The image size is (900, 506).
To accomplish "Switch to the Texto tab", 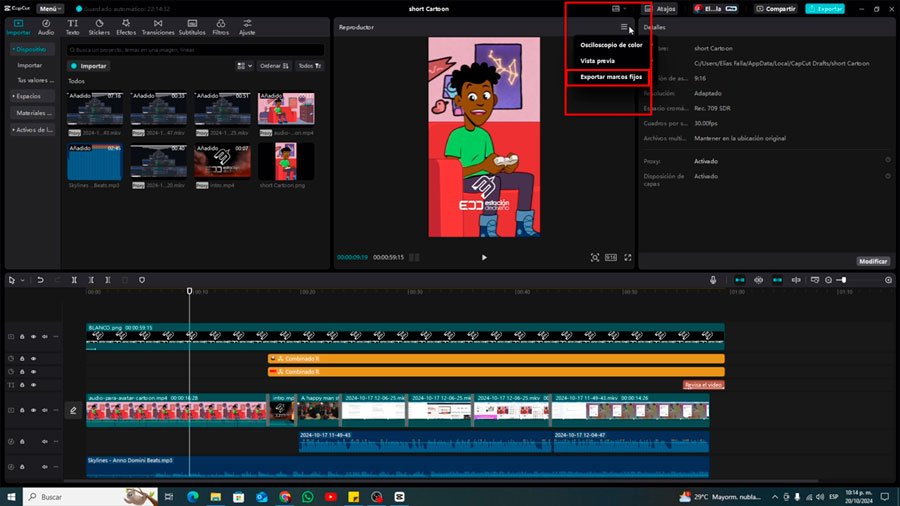I will coord(72,27).
